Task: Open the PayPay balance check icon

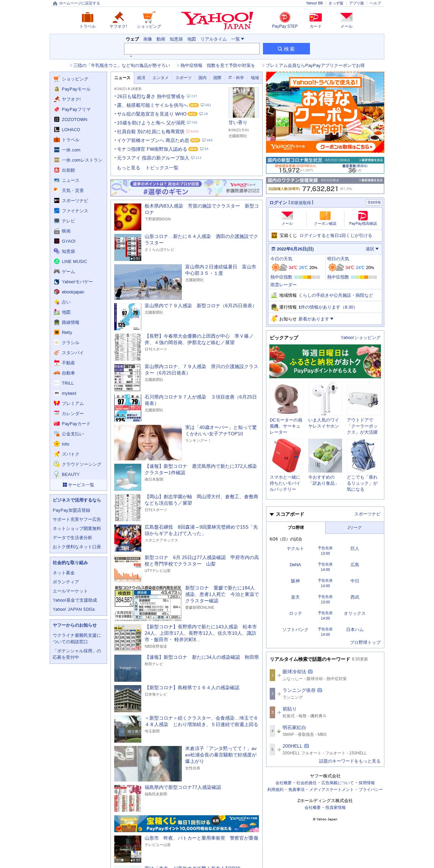Action: pyautogui.click(x=363, y=216)
